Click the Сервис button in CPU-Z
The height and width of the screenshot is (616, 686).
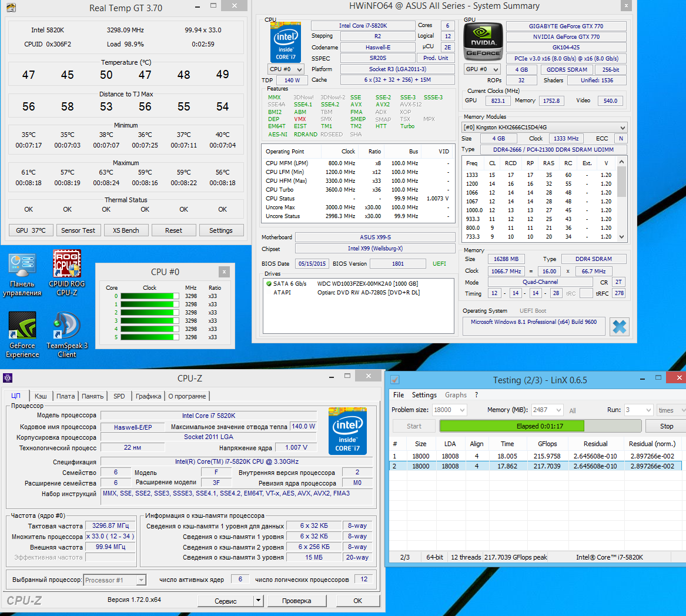[226, 601]
